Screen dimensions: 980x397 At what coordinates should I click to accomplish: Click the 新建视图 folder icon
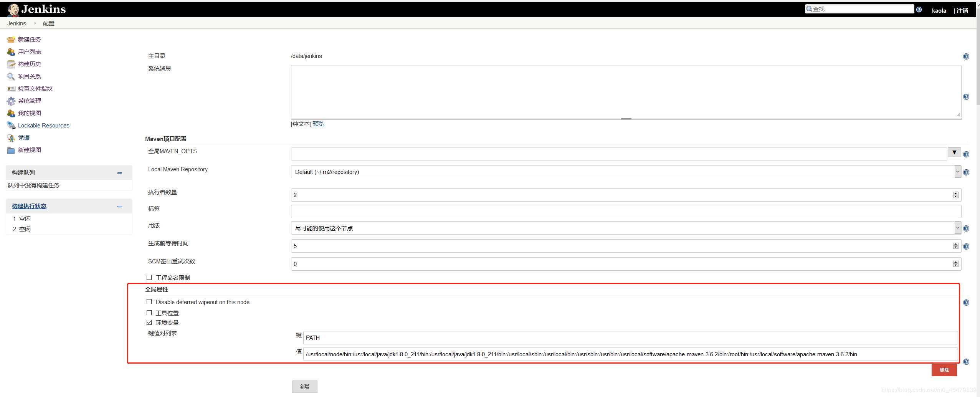pyautogui.click(x=11, y=150)
